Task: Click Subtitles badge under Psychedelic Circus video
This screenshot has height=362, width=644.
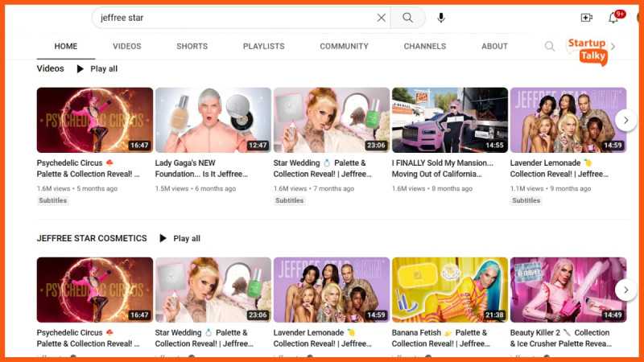Action: (x=52, y=200)
